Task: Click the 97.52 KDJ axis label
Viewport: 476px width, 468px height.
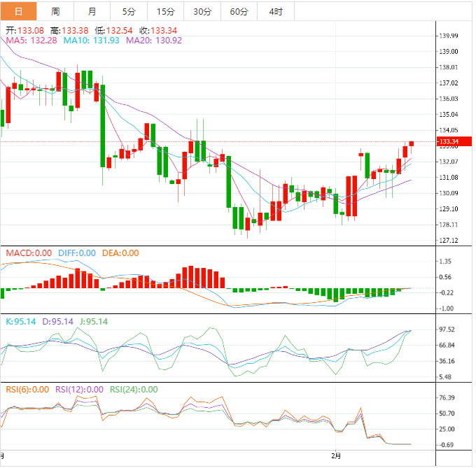Action: (x=447, y=329)
